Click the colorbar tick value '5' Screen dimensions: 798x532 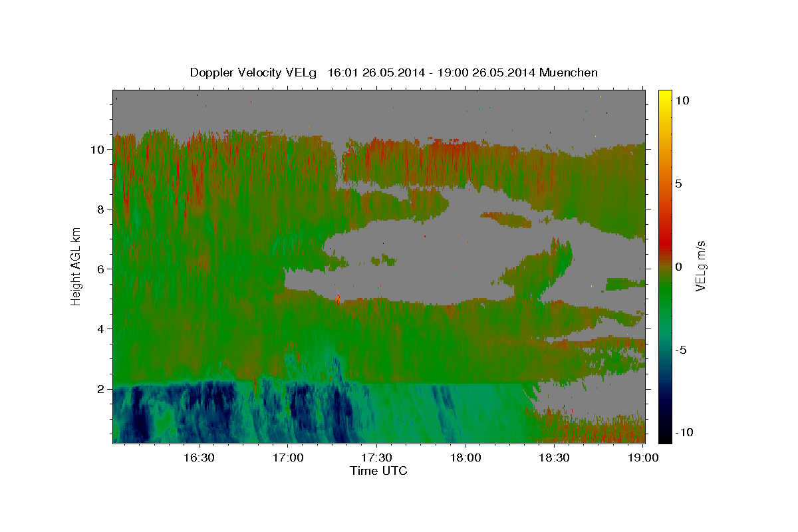[679, 184]
